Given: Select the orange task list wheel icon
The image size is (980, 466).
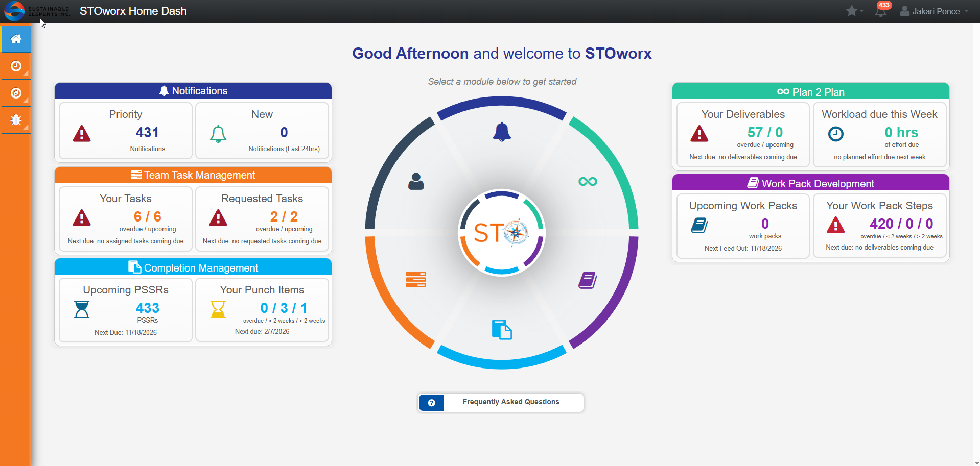Looking at the screenshot, I should [416, 280].
